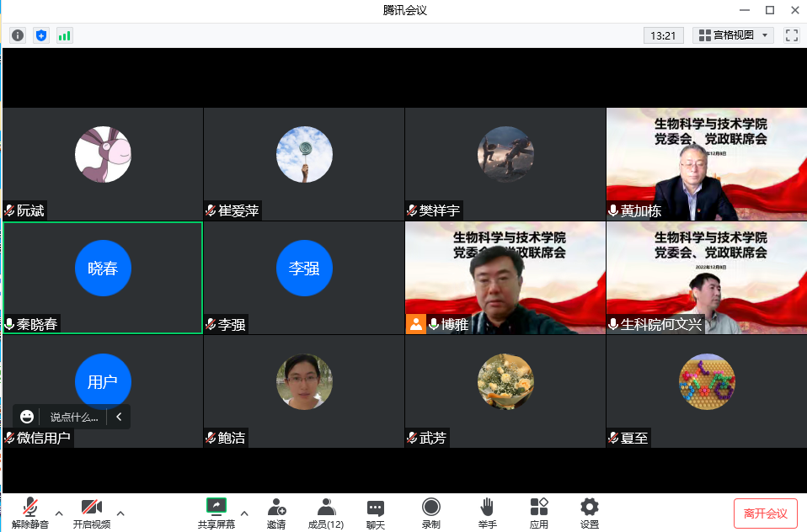Viewport: 807px width, 532px height.
Task: Turn on camera via 开启视频
Action: tap(91, 512)
